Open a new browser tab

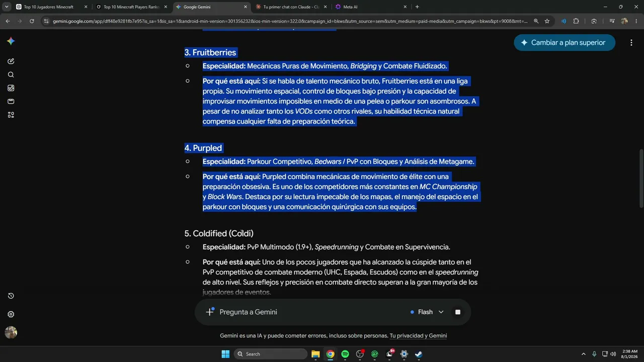pyautogui.click(x=417, y=7)
